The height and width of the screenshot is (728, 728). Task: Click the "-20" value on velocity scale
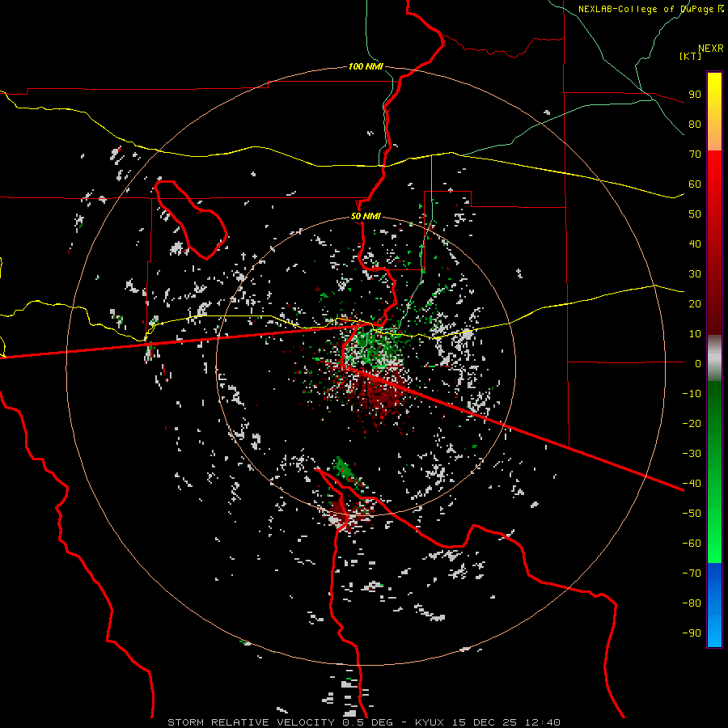tap(692, 423)
